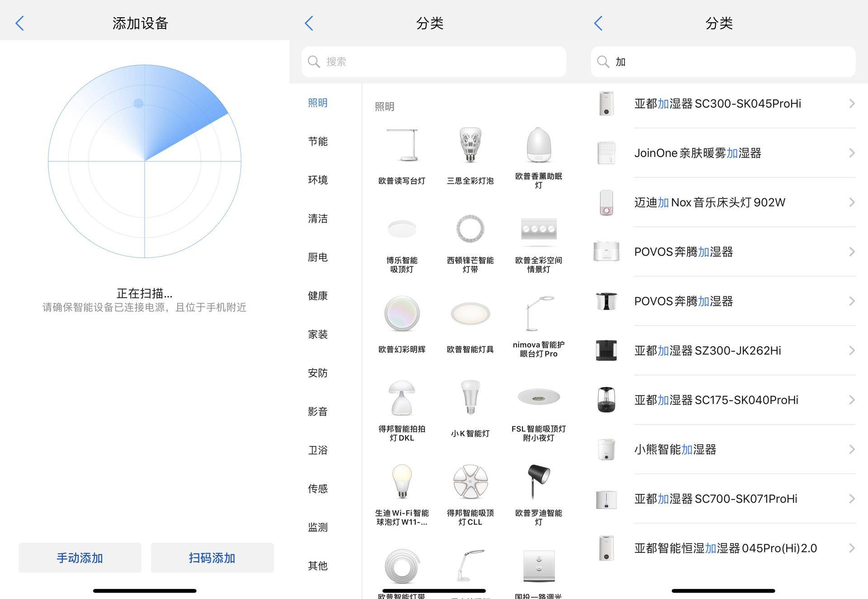Select the 欧普读写台灯 device icon
Viewport: 868px width, 599px height.
[401, 145]
